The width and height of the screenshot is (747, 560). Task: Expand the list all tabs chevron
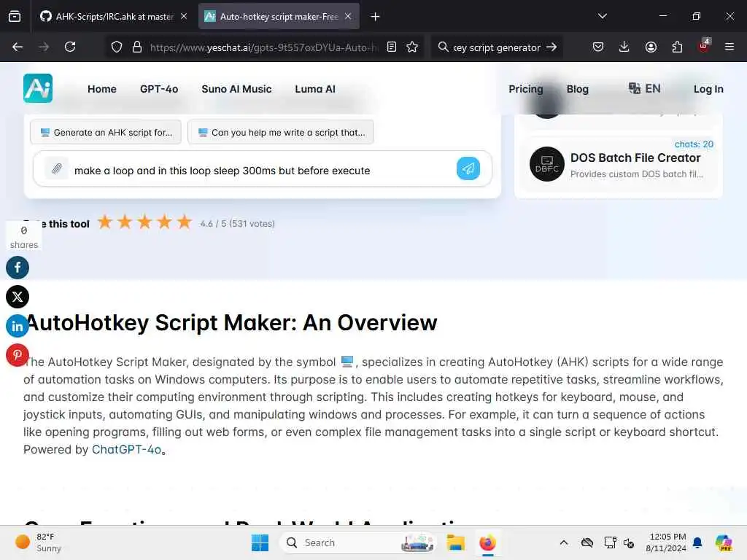click(x=603, y=16)
